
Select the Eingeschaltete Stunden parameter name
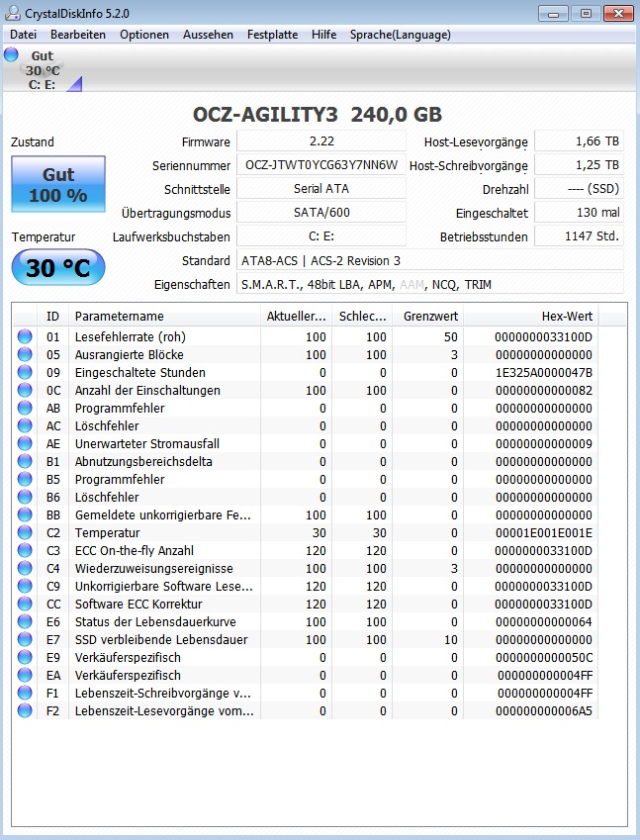click(x=139, y=372)
